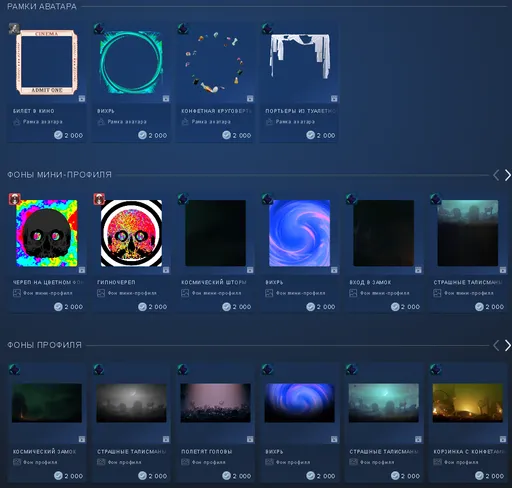Go to previous profile backgrounds with left arrow

[x=496, y=346]
